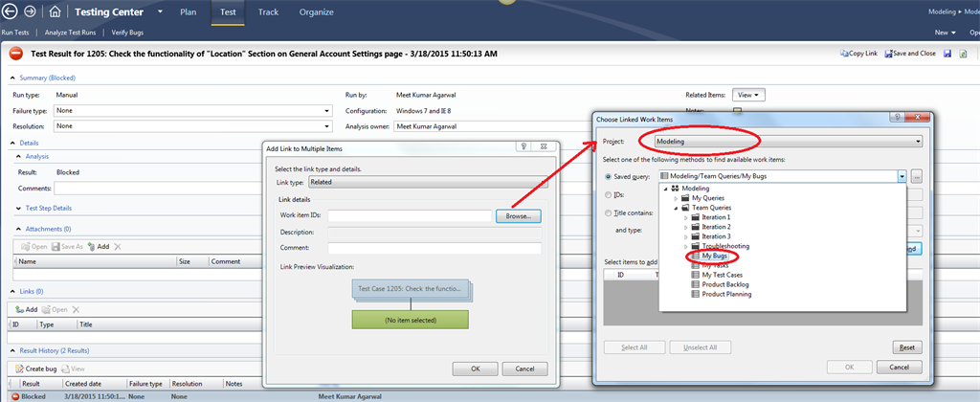
Task: Click help icon in Add Link dialog
Action: (x=523, y=145)
